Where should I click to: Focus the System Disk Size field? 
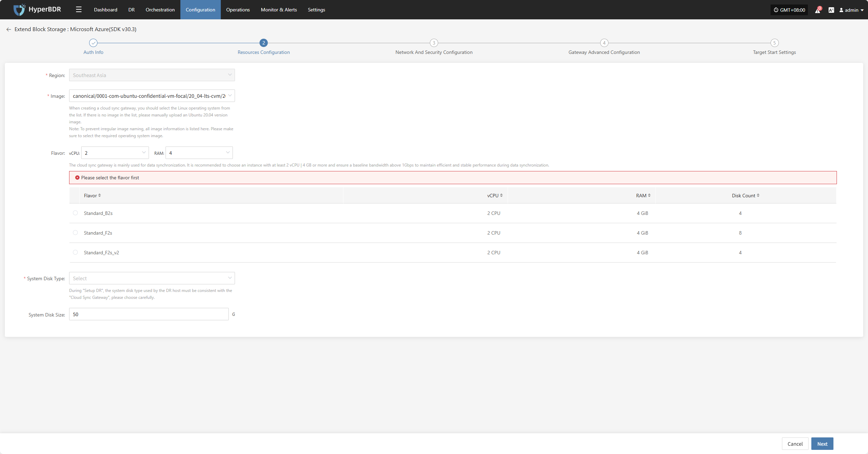pyautogui.click(x=149, y=314)
